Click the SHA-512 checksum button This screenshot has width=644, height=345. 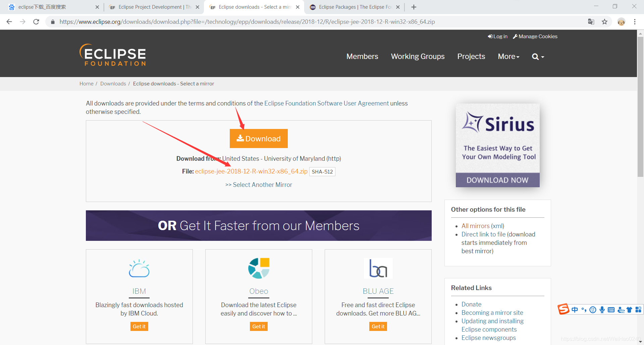click(322, 172)
